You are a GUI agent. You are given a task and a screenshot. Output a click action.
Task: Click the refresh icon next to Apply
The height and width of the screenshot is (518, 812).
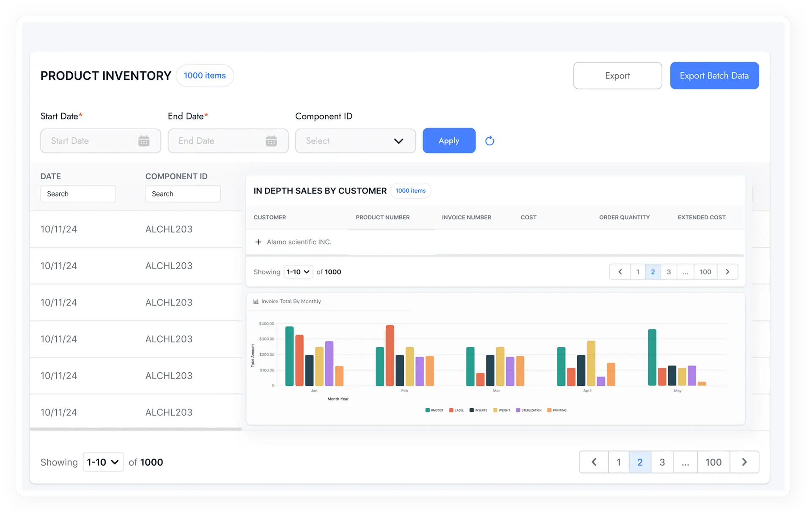coord(490,141)
